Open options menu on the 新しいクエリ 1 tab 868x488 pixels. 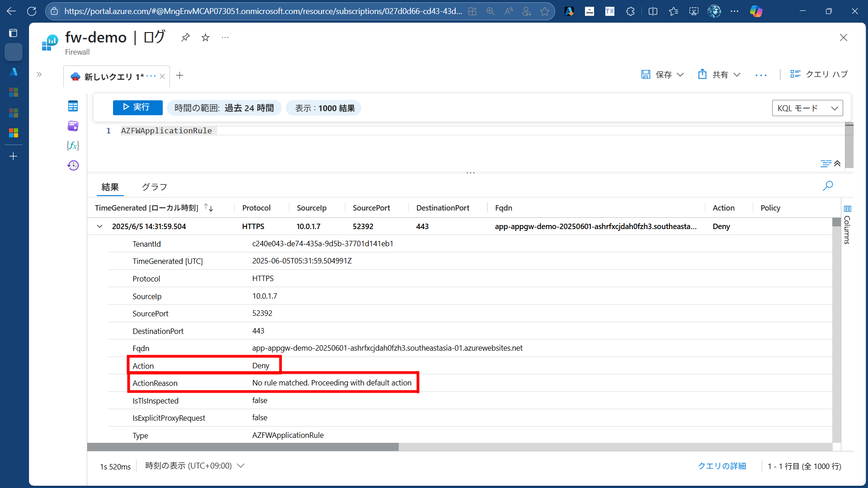point(151,76)
